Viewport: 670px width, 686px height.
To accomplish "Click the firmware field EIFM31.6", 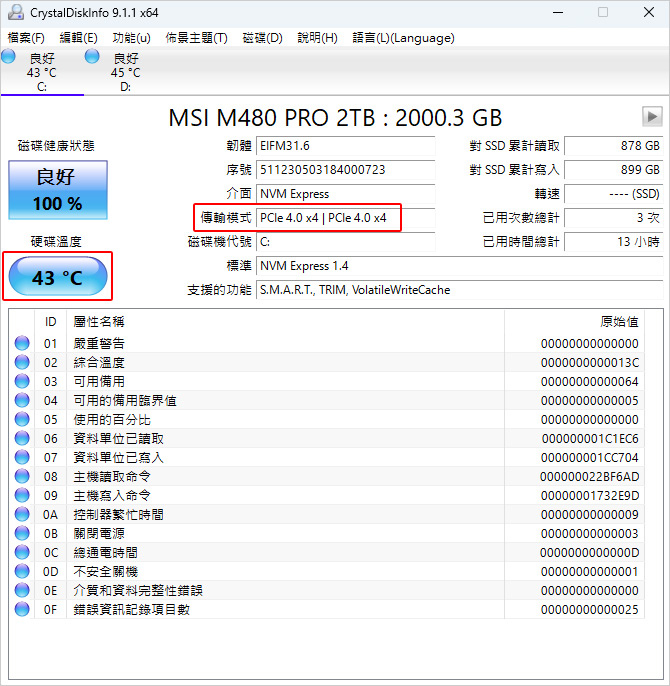I will pos(345,146).
